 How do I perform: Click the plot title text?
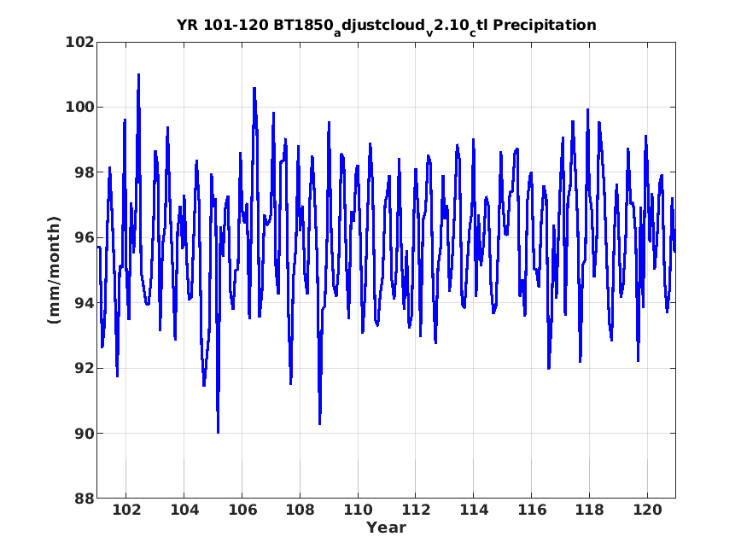(387, 26)
